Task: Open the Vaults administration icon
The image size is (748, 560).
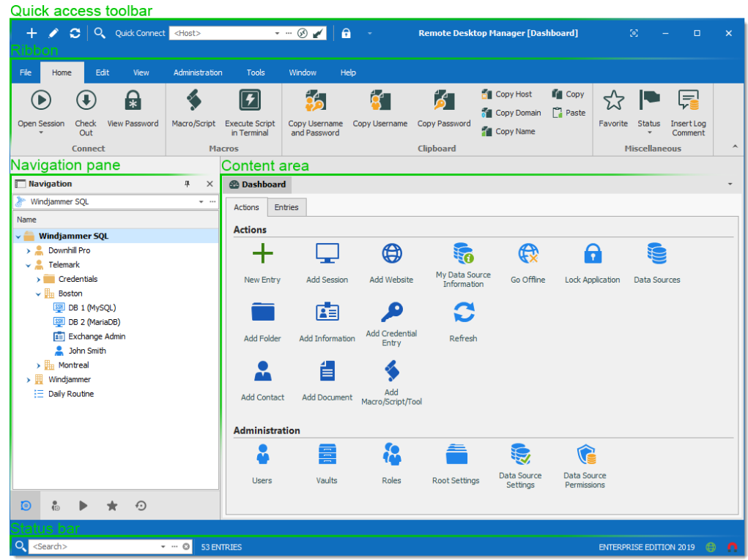Action: [x=327, y=455]
